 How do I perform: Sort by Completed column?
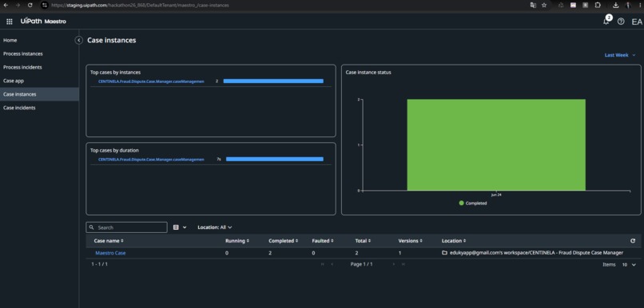[x=283, y=241]
